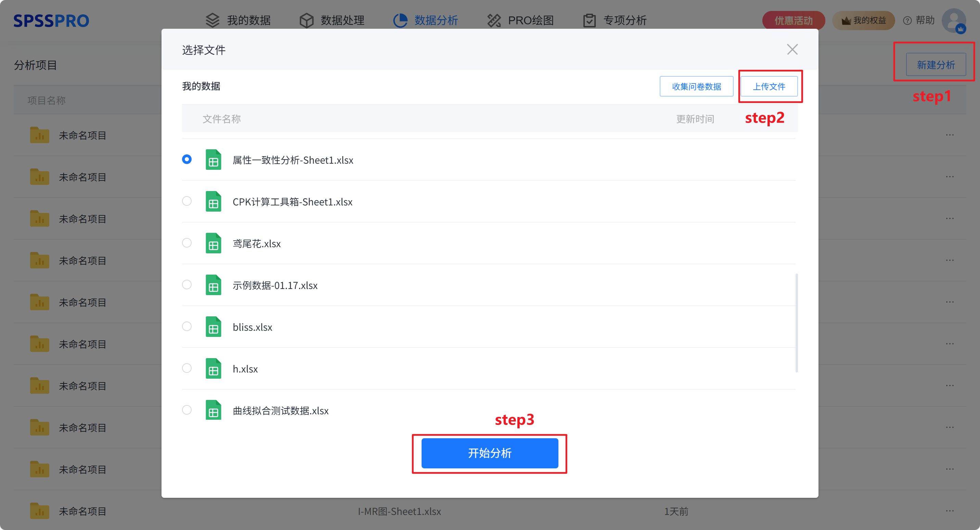The image size is (980, 530).
Task: Click the 更新时间 column header
Action: click(x=695, y=119)
